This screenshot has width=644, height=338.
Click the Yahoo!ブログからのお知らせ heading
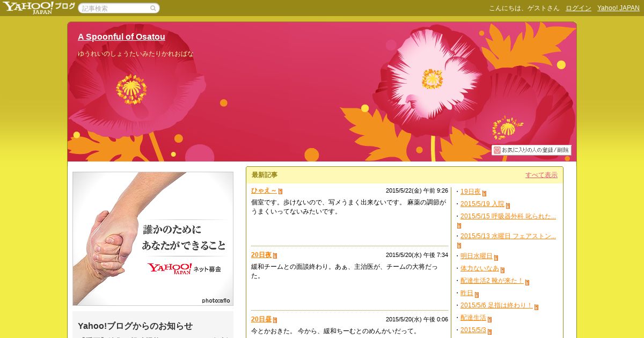[x=135, y=326]
